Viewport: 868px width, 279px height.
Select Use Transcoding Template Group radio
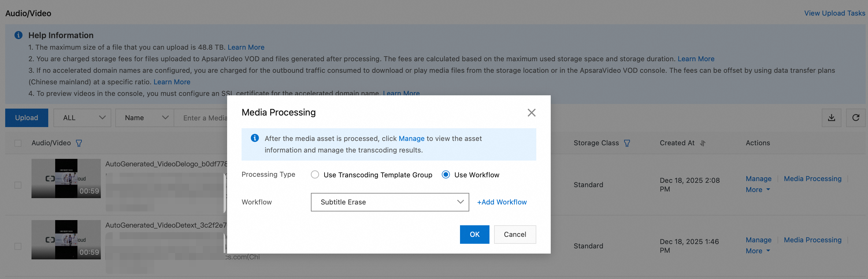(315, 174)
